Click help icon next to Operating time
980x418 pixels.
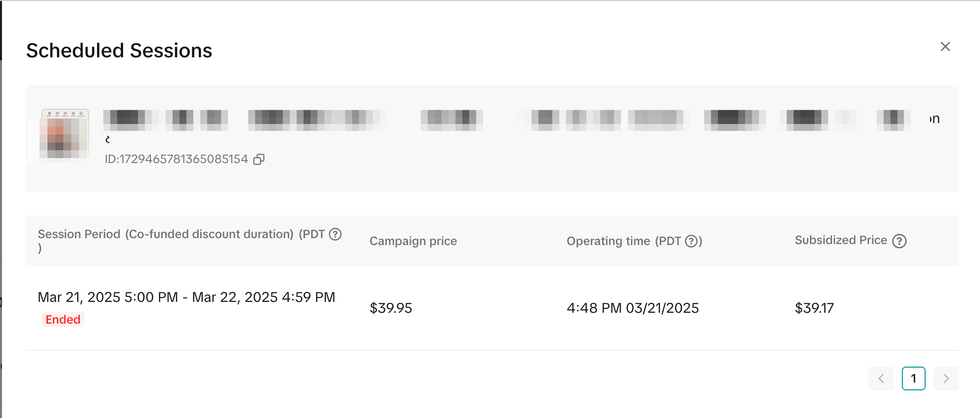point(691,241)
